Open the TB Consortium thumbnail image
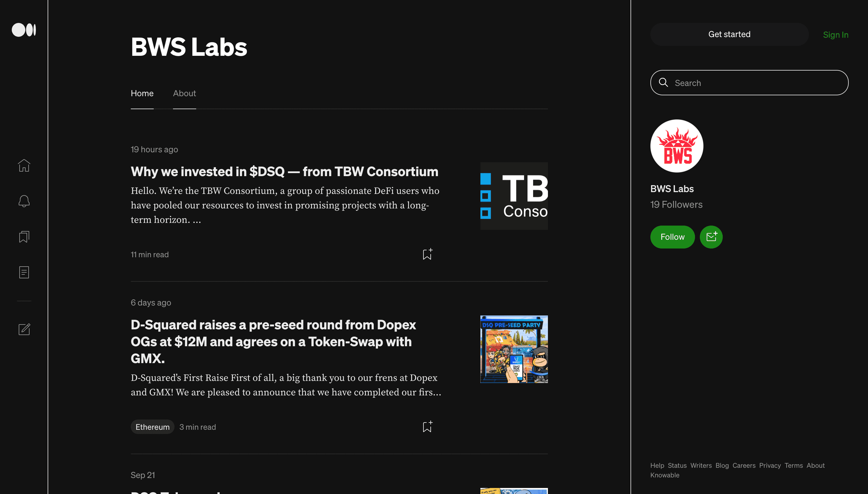Viewport: 868px width, 494px height. (x=514, y=196)
